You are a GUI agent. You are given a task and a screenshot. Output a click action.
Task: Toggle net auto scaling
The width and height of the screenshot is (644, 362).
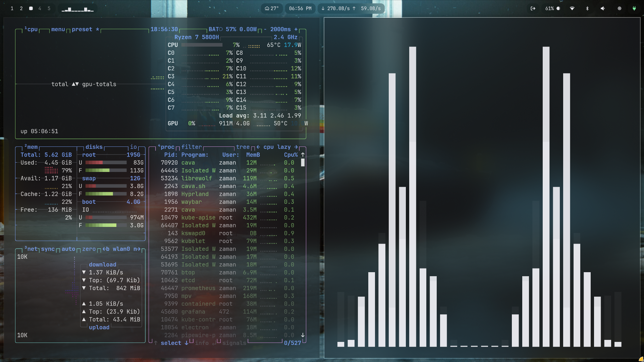(68, 249)
